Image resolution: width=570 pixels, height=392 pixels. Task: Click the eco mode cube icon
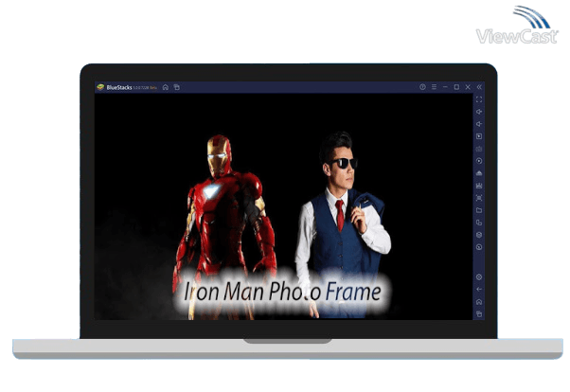click(x=479, y=235)
